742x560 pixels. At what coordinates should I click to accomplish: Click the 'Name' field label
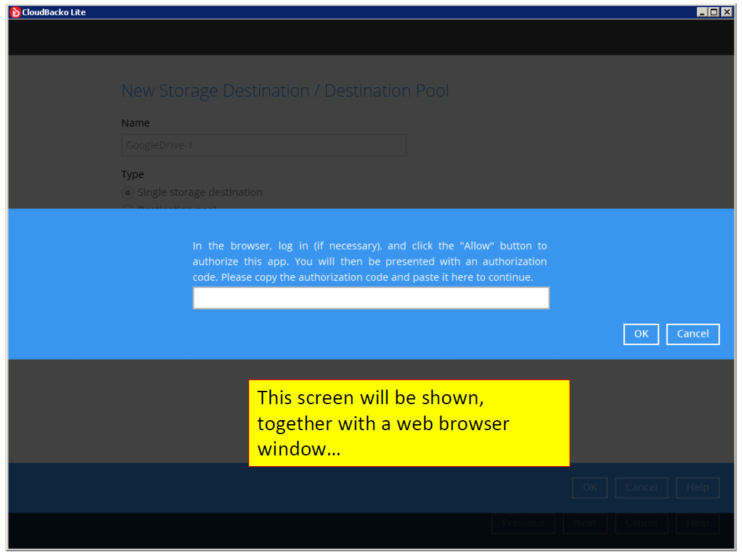click(135, 123)
